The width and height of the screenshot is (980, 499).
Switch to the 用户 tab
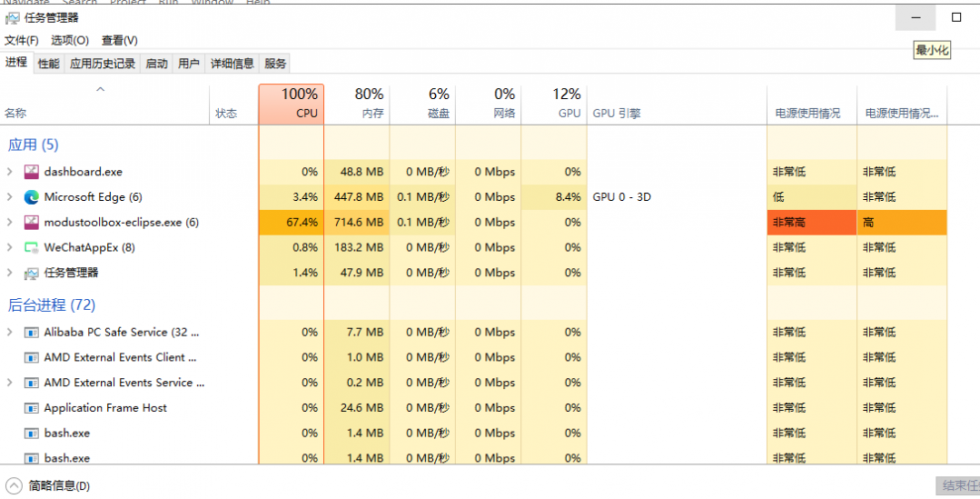point(189,63)
